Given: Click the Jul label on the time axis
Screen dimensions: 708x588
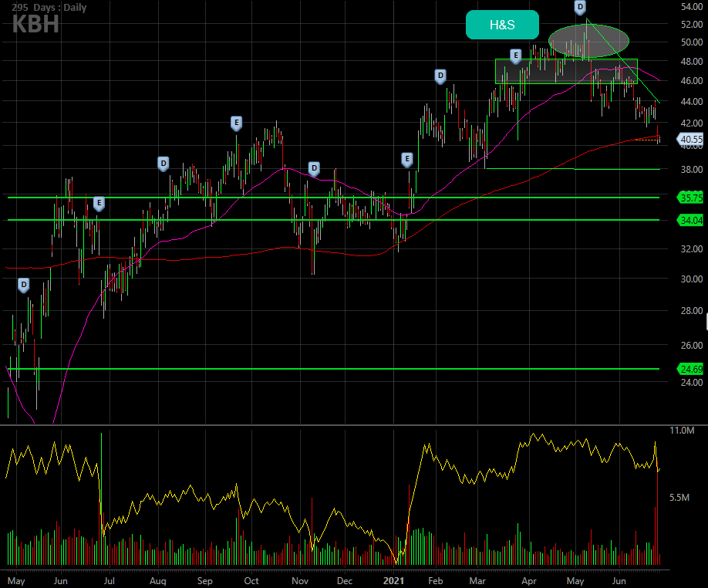Looking at the screenshot, I should click(110, 581).
